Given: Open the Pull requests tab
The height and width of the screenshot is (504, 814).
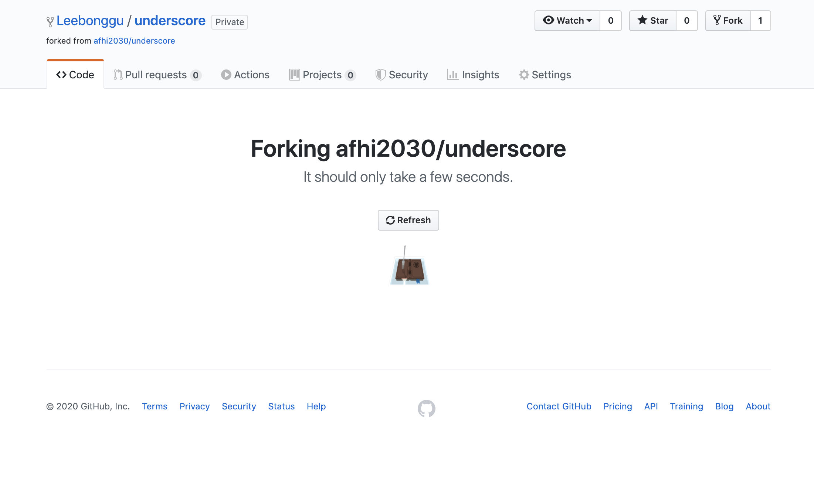Looking at the screenshot, I should [x=157, y=75].
